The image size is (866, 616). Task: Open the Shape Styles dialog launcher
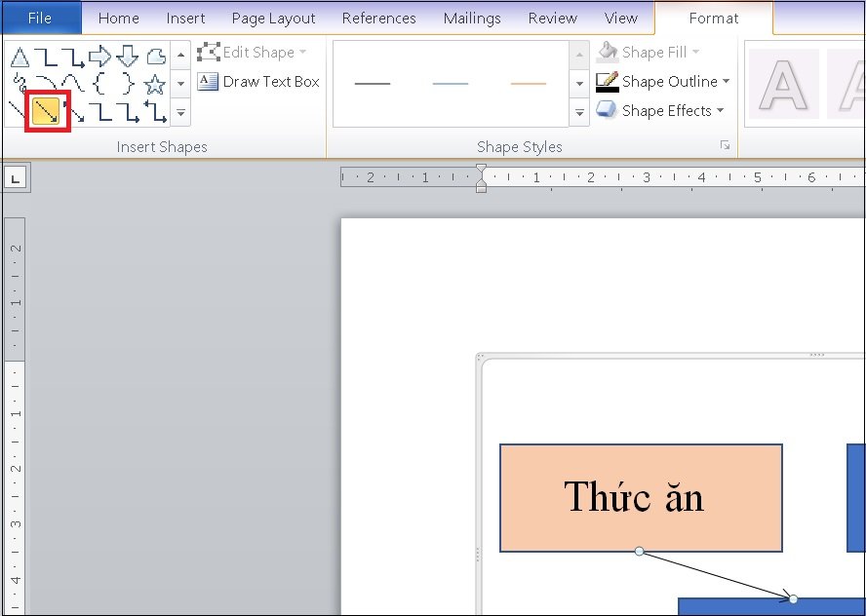click(x=725, y=145)
